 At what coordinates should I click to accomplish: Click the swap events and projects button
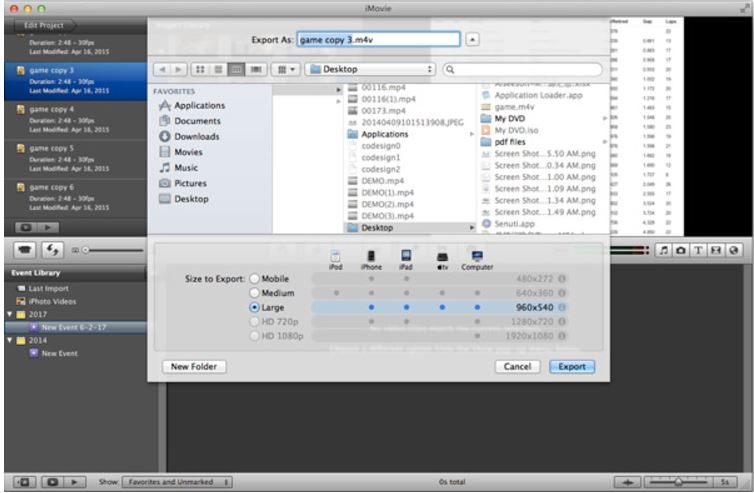coord(52,250)
